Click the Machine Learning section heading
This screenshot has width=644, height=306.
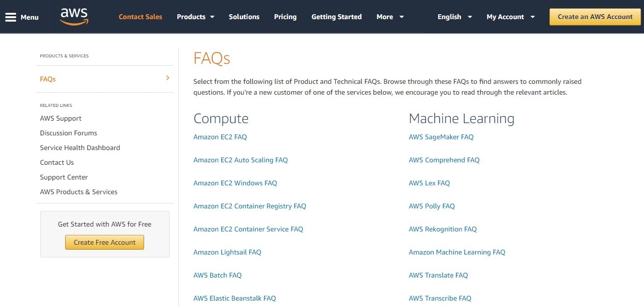(462, 119)
